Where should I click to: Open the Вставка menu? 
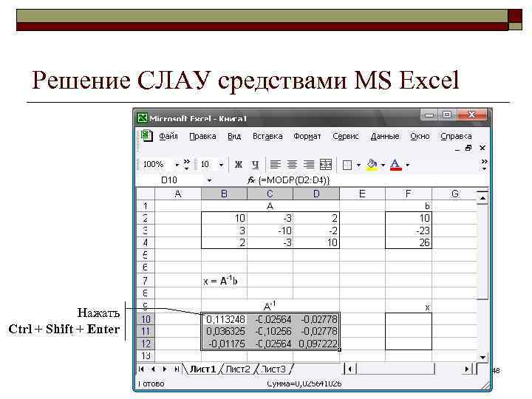(x=267, y=137)
